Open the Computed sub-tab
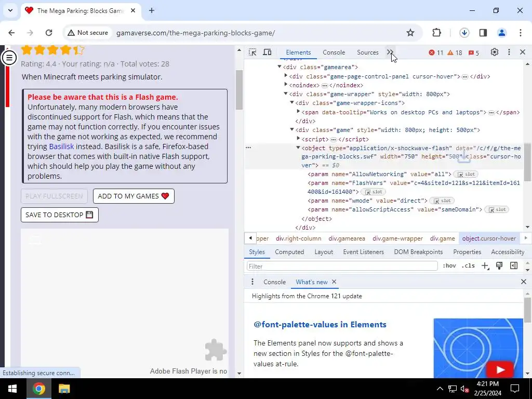Image resolution: width=532 pixels, height=399 pixels. (289, 252)
